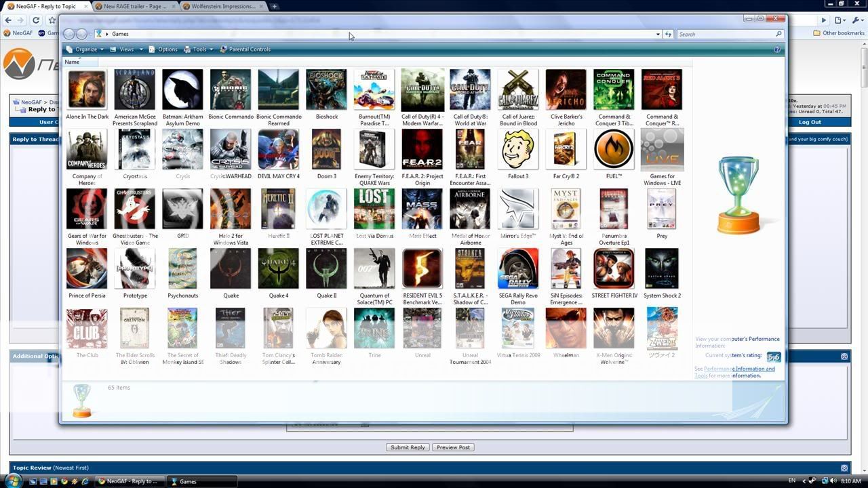
Task: Expand the address bar history dropdown
Action: point(658,34)
